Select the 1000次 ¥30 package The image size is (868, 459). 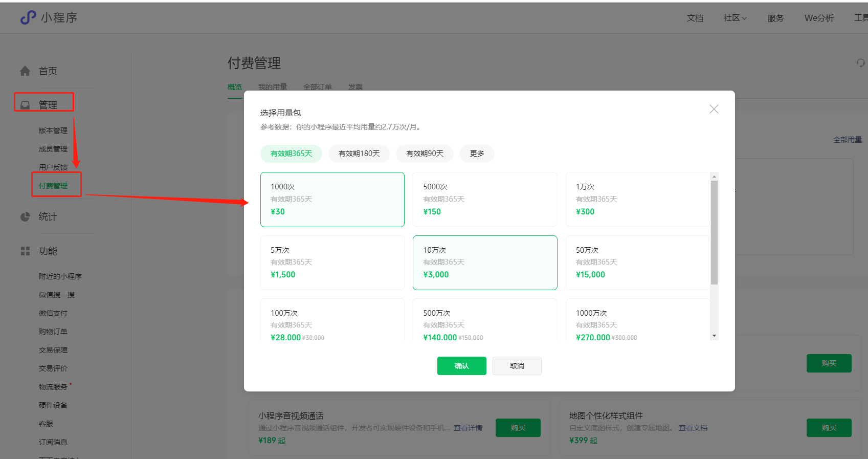(x=332, y=199)
